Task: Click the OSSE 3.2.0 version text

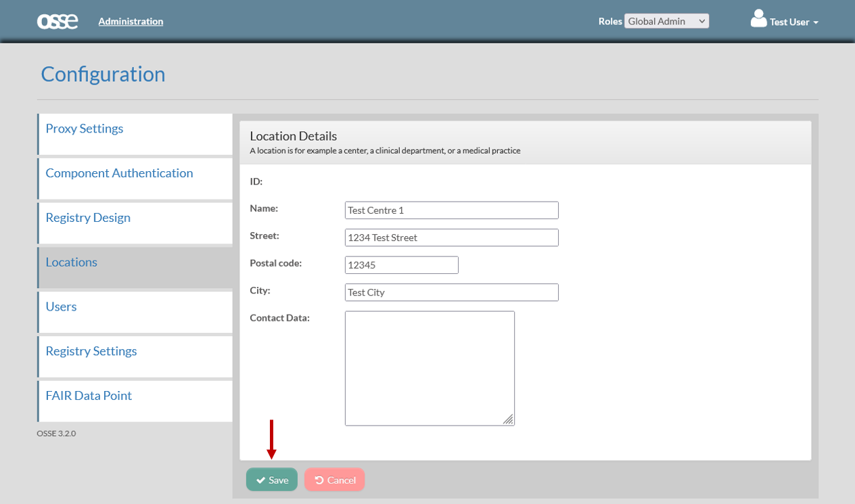Action: click(x=56, y=434)
